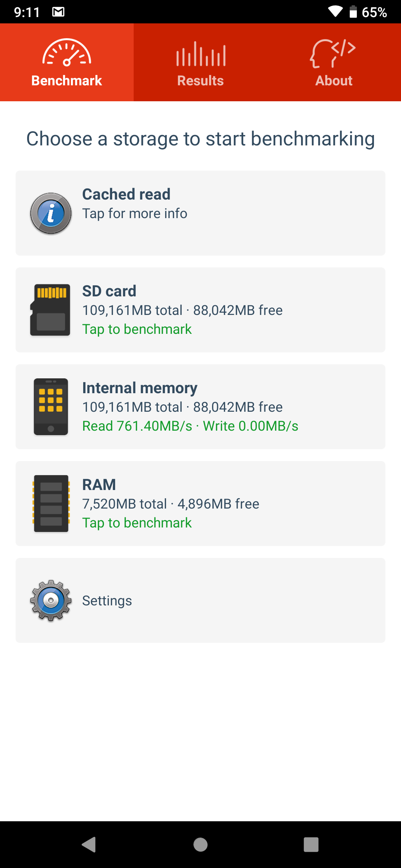The height and width of the screenshot is (868, 401).
Task: Tap "Tap to benchmark" under SD card
Action: (137, 329)
